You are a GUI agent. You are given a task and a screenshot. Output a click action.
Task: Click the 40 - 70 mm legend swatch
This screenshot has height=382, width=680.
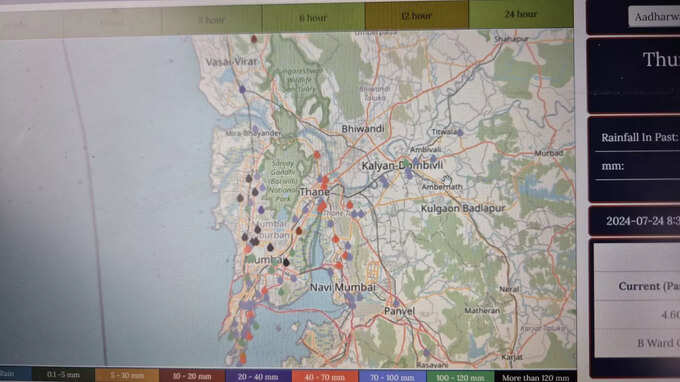(325, 376)
